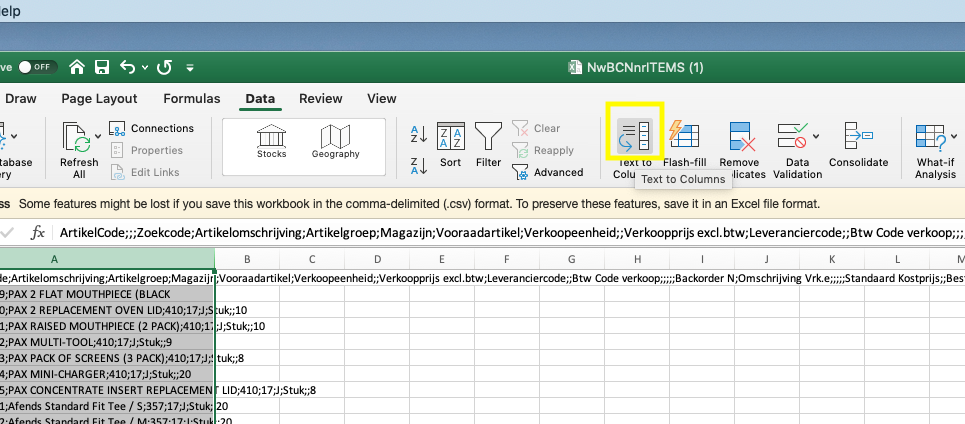
Task: Select column I header
Action: [x=702, y=259]
